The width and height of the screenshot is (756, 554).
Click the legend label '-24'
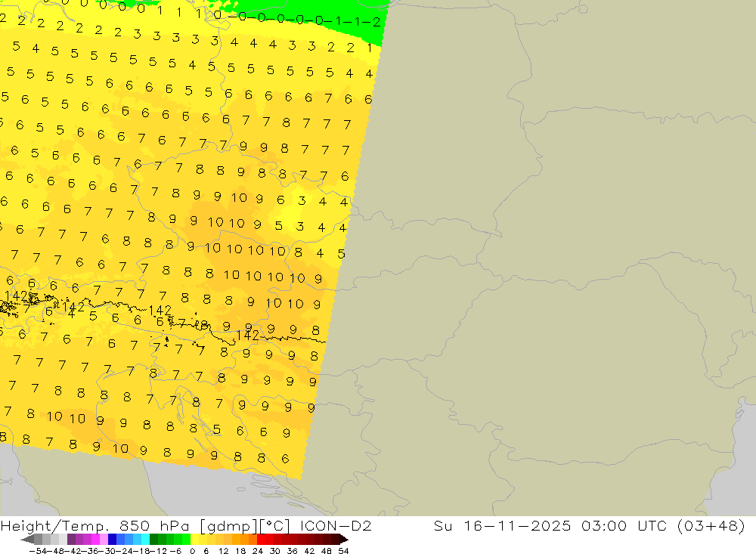125,551
